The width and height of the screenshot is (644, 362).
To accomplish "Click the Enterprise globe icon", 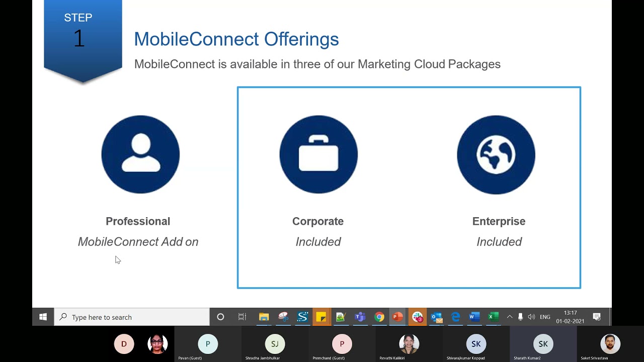I will click(x=496, y=154).
